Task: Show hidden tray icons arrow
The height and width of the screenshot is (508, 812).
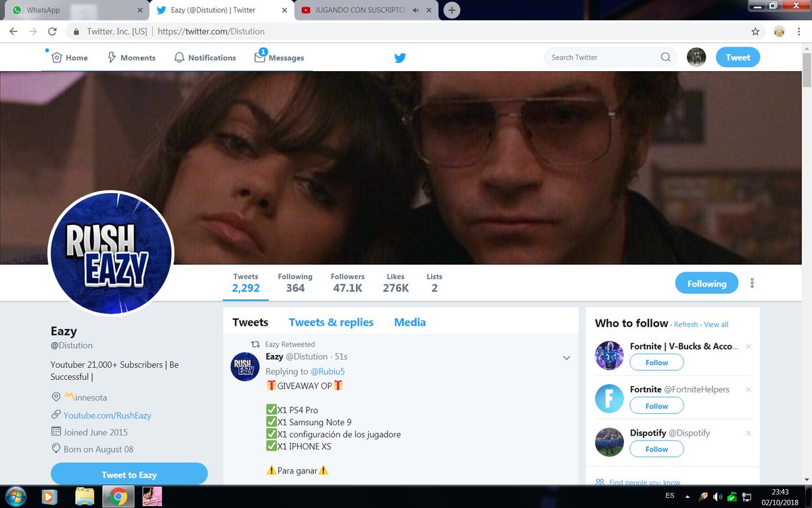Action: click(x=687, y=497)
